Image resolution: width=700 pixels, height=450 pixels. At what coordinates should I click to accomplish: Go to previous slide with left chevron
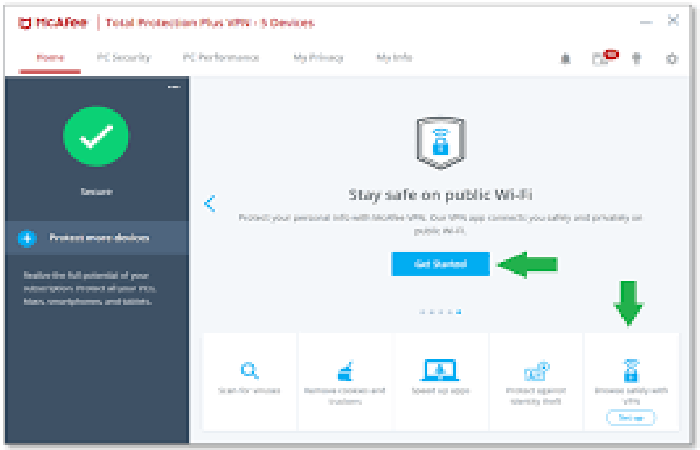[210, 203]
